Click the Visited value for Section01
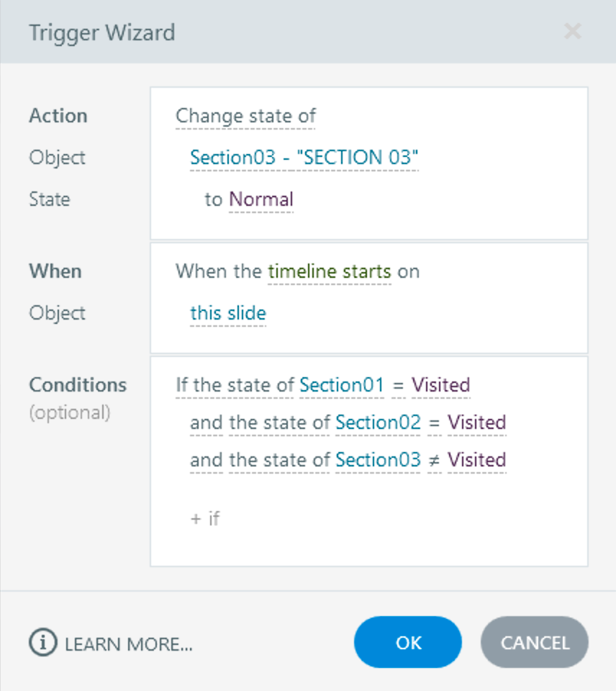The width and height of the screenshot is (616, 691). [x=440, y=385]
